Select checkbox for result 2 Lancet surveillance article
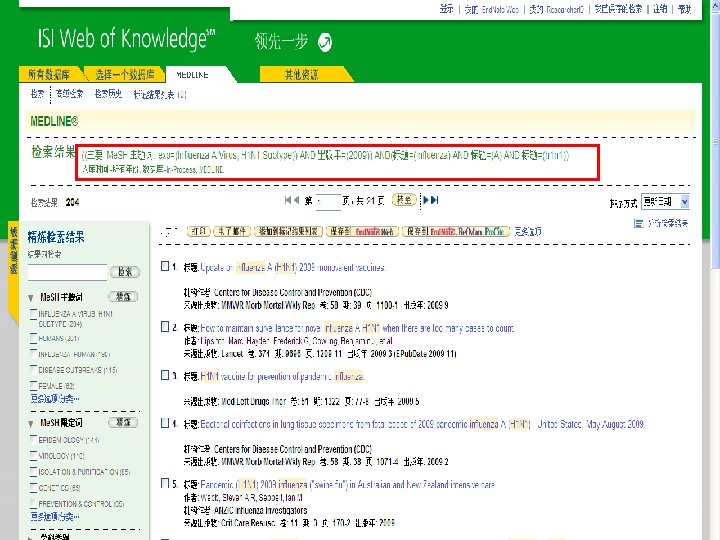The height and width of the screenshot is (540, 720). 165,326
